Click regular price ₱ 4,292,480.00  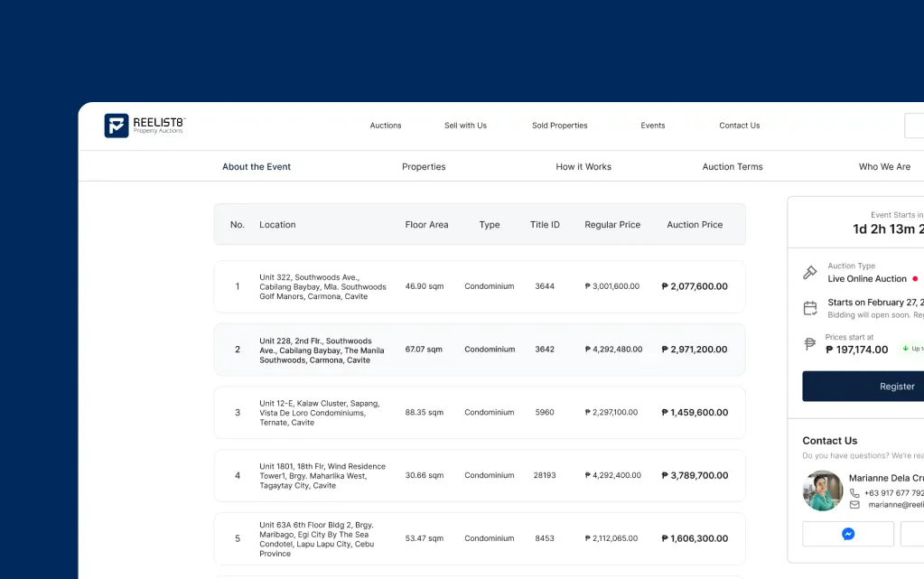tap(613, 350)
